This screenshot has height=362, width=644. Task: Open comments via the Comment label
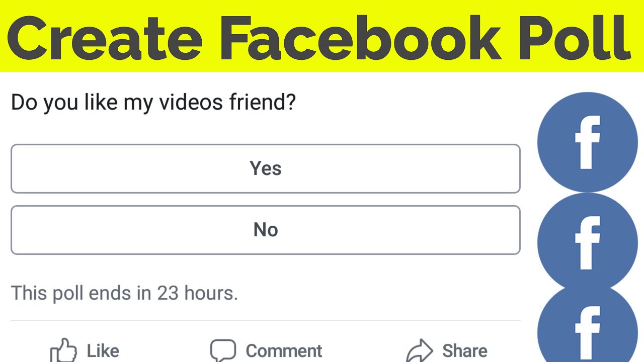[284, 350]
